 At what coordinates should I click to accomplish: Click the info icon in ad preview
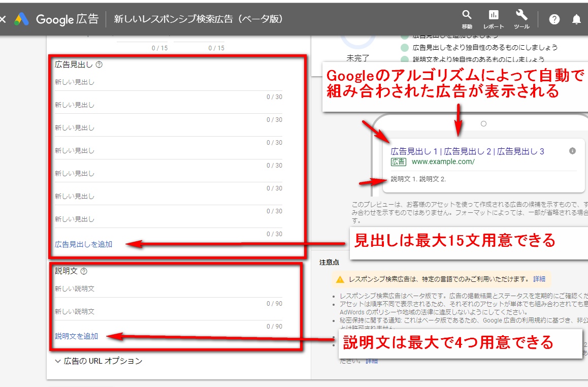[573, 151]
